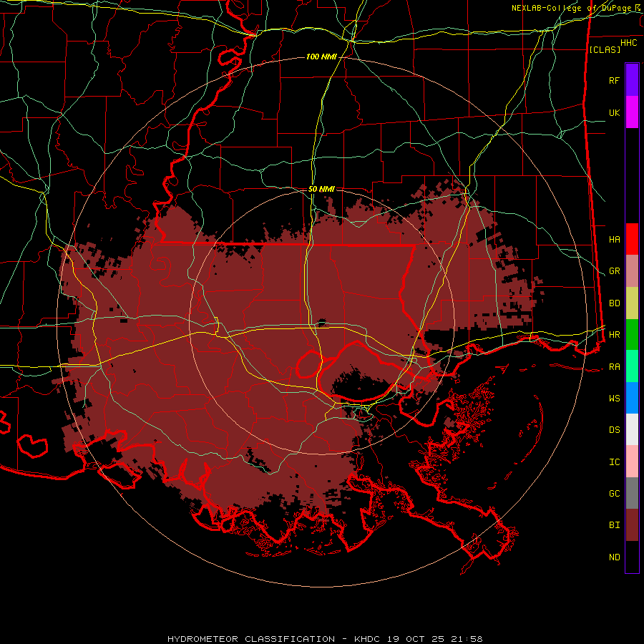This screenshot has width=644, height=644.
Task: Click the UK legend label
Action: point(614,112)
